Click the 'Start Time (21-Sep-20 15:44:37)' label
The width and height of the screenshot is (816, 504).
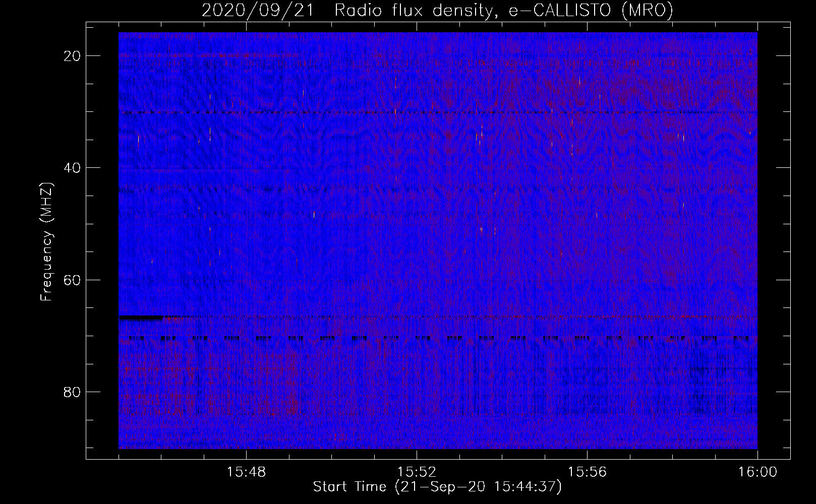[437, 487]
